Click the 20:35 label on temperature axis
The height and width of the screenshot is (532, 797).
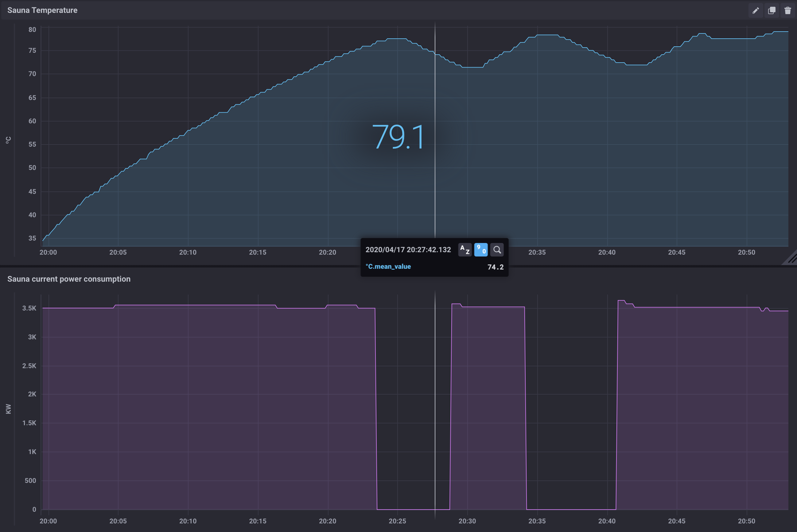click(x=537, y=253)
